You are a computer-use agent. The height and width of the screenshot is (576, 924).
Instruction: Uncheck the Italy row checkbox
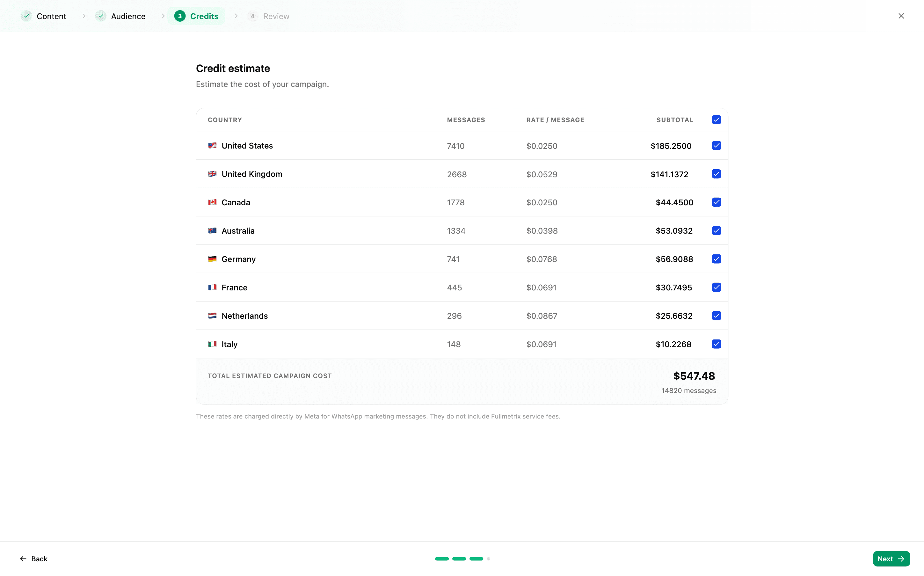[716, 344]
